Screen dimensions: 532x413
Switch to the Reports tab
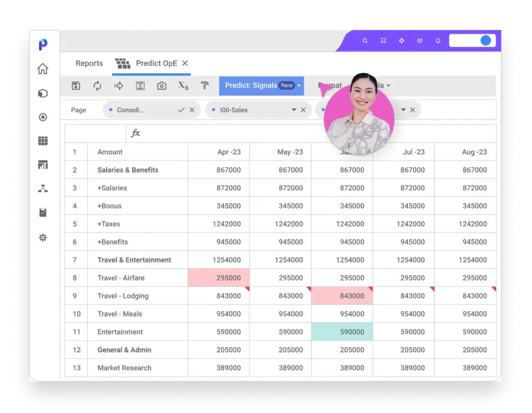tap(89, 63)
